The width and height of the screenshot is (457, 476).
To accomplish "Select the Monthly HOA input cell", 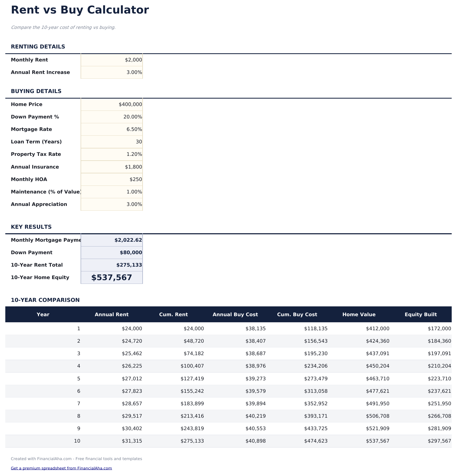I will [x=112, y=179].
